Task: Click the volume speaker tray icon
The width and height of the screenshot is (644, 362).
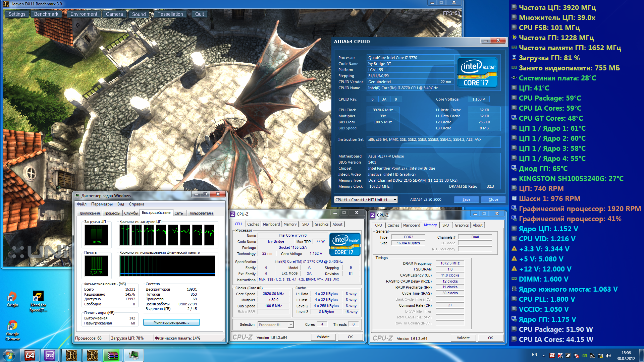Action: (x=608, y=356)
